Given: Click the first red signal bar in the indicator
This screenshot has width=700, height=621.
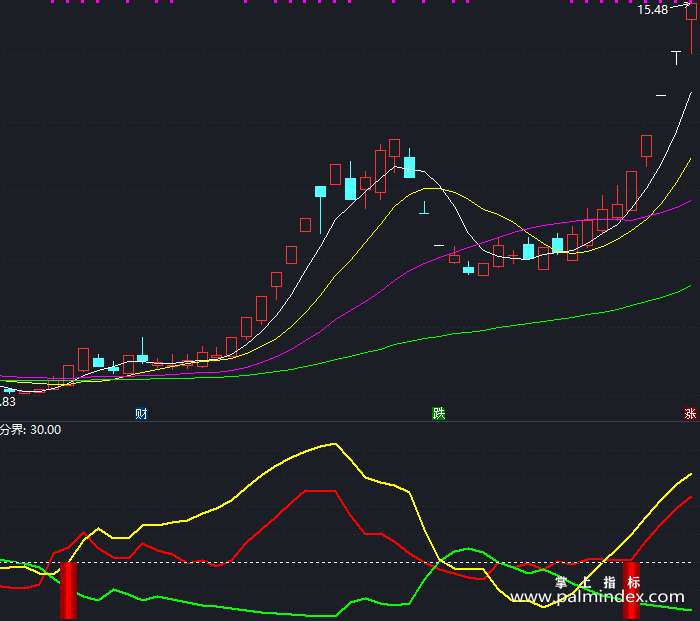Looking at the screenshot, I should [68, 591].
